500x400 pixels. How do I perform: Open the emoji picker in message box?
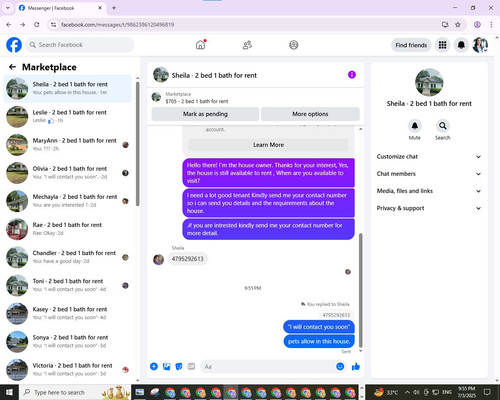340,366
